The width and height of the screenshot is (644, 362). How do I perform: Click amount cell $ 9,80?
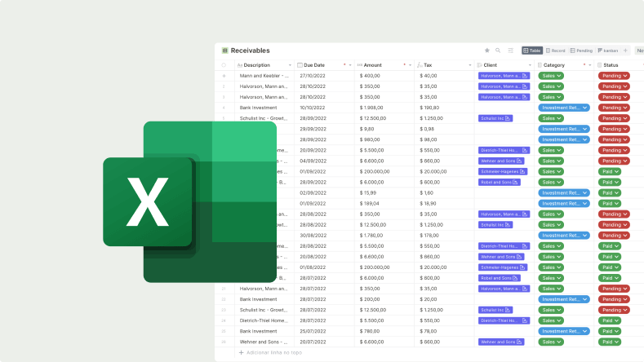point(366,129)
